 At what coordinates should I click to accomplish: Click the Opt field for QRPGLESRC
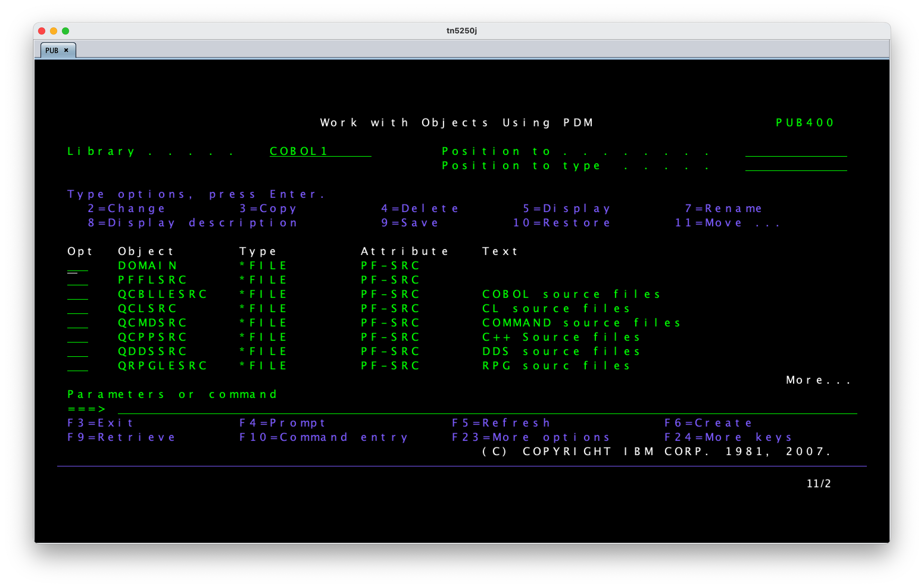pos(77,365)
